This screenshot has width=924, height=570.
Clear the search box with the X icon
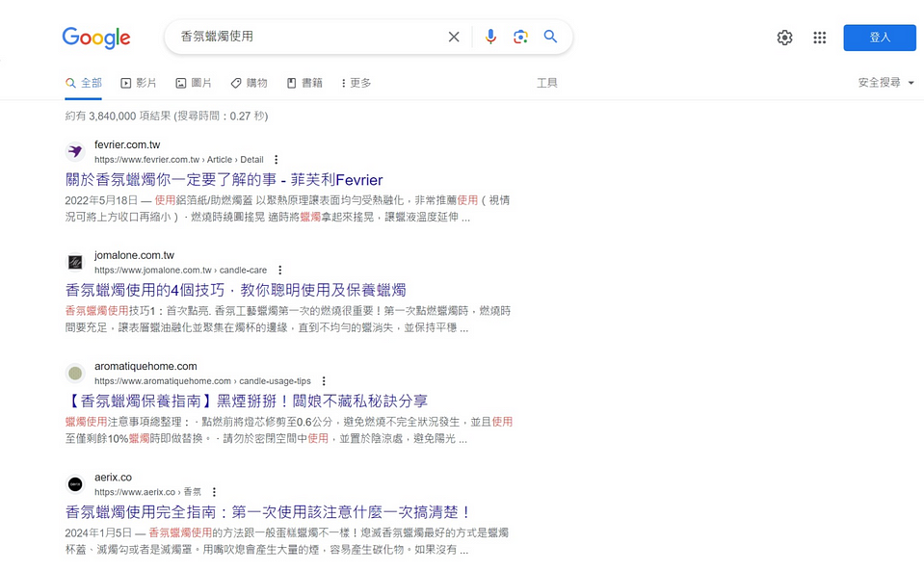click(x=454, y=38)
